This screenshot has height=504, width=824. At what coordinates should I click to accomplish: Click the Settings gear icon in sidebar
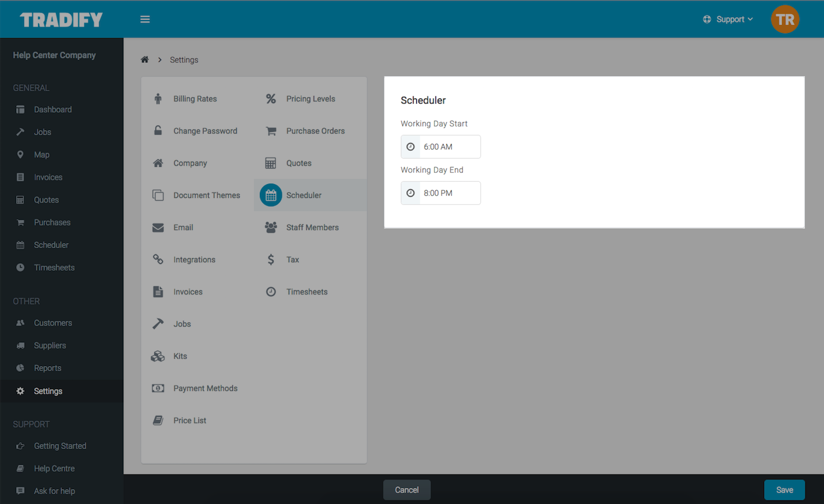[x=20, y=391]
